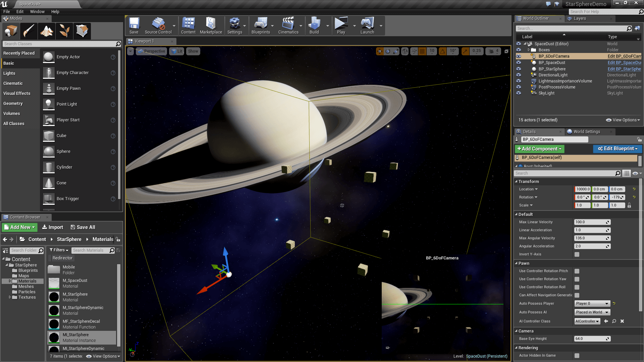Image resolution: width=644 pixels, height=362 pixels.
Task: Switch to the World Settings tab
Action: [x=586, y=131]
